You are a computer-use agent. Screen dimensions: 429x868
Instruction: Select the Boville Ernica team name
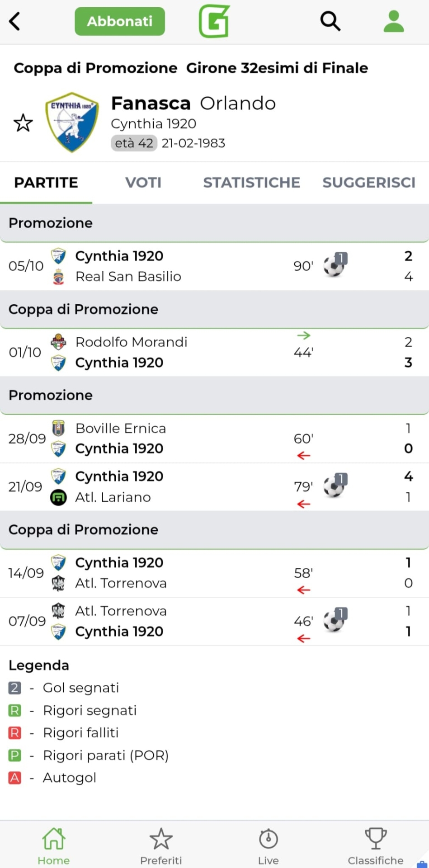(121, 428)
